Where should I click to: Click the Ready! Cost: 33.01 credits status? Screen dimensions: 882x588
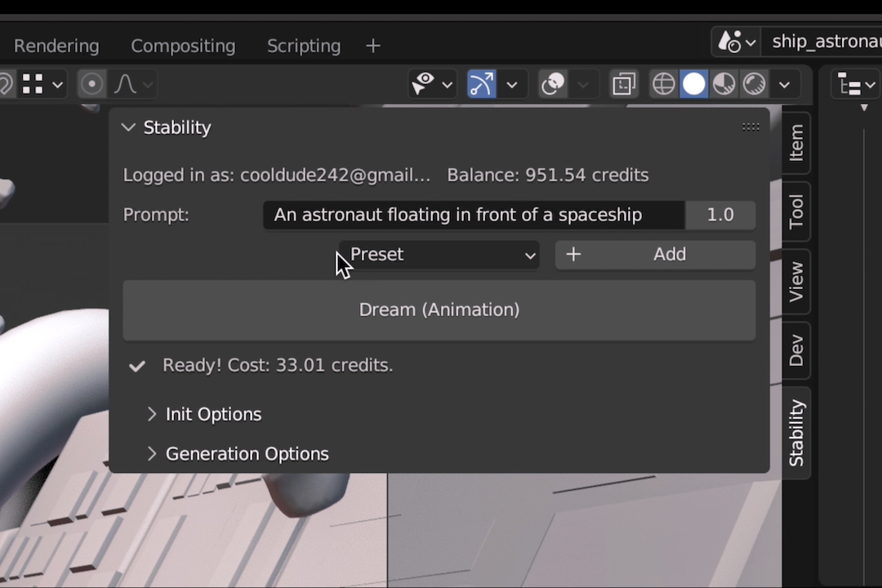(x=278, y=365)
